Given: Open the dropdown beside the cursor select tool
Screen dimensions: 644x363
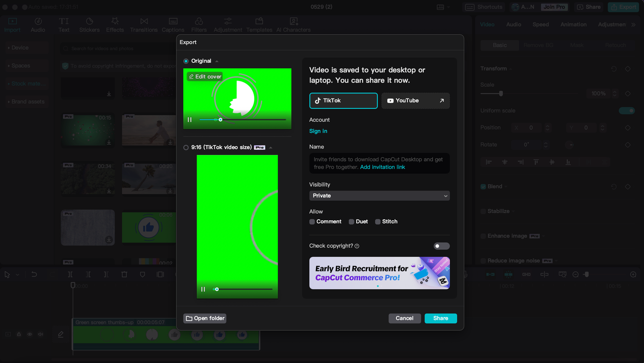Looking at the screenshot, I should point(17,275).
